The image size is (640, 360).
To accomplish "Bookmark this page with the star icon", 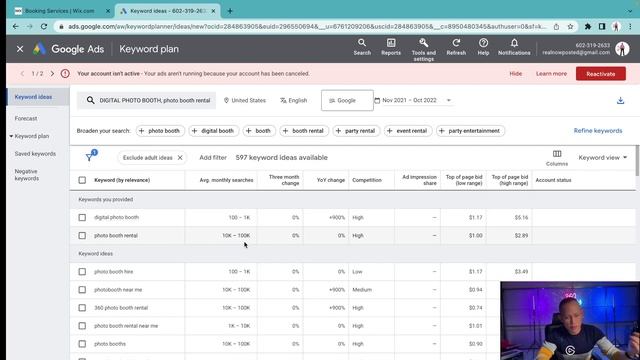I will pyautogui.click(x=570, y=27).
